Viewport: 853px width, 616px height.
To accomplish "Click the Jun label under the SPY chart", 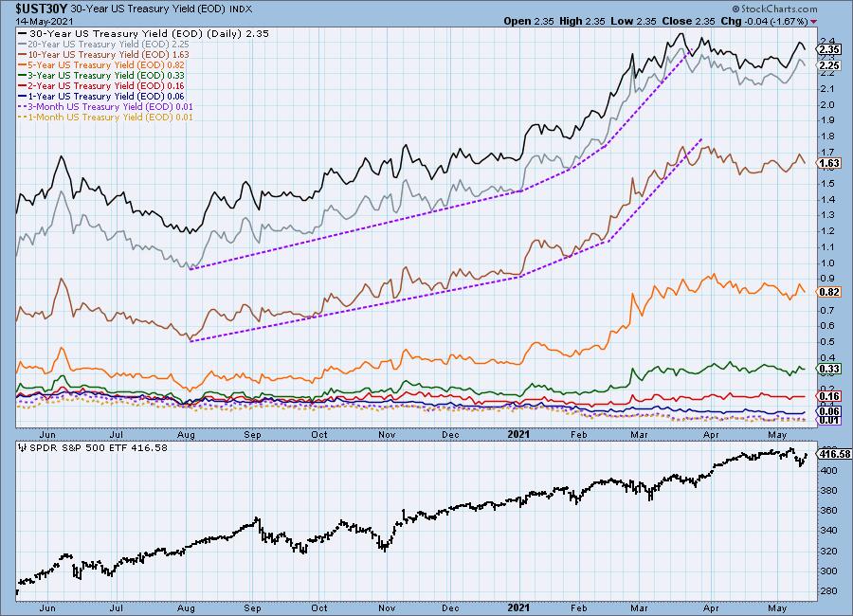I will coord(47,607).
